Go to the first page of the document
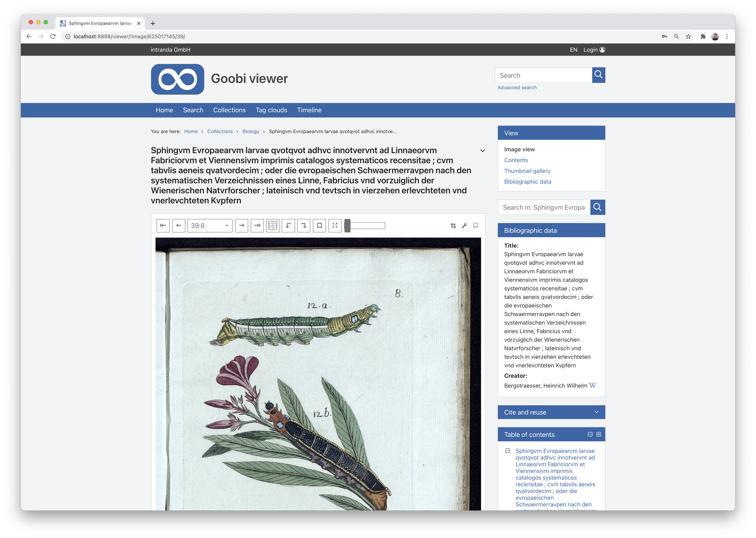Viewport: 756px width, 538px height. click(163, 226)
